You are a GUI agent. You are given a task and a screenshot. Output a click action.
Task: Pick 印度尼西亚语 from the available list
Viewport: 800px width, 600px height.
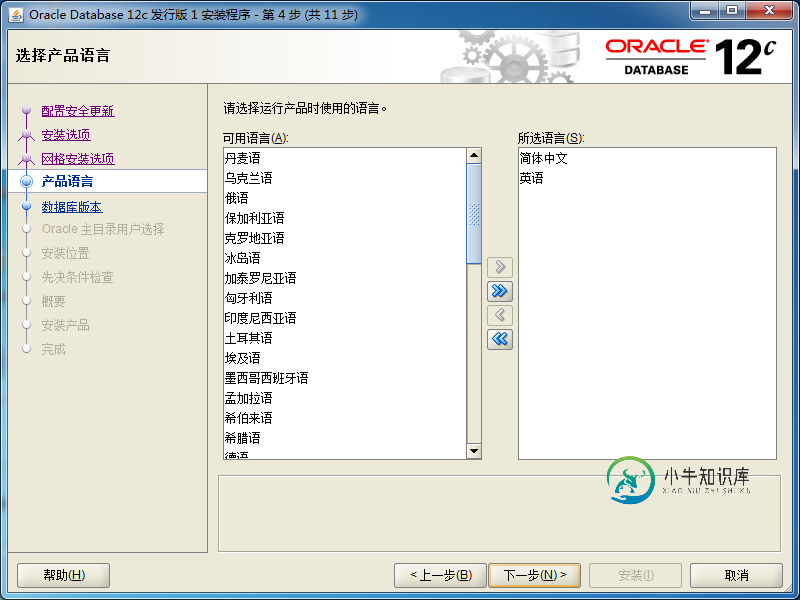(x=345, y=318)
